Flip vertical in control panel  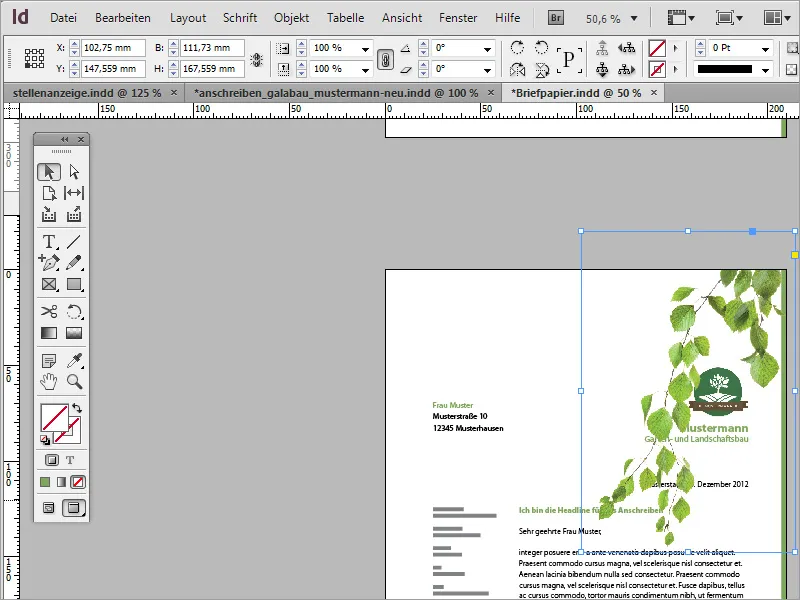click(x=541, y=69)
